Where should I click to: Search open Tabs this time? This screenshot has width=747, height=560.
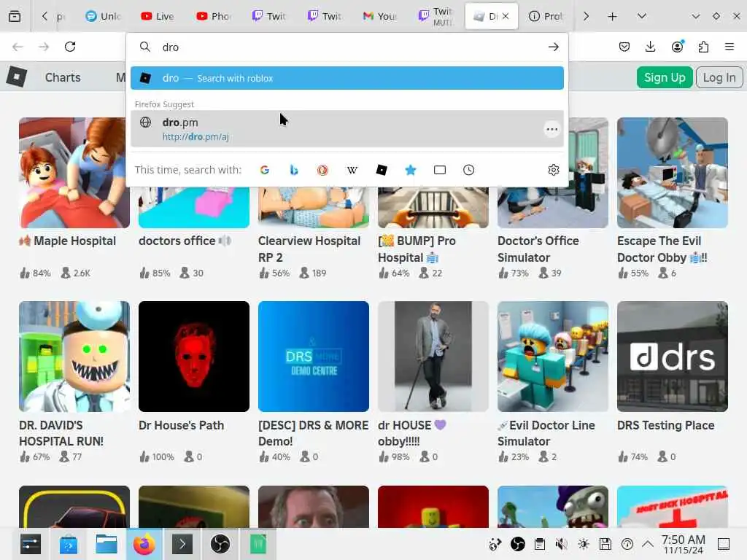click(440, 170)
